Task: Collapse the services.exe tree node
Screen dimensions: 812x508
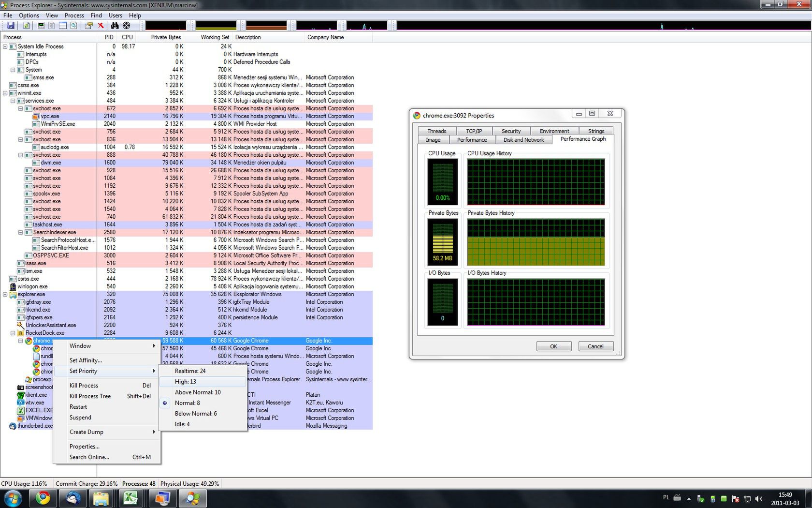Action: coord(13,101)
